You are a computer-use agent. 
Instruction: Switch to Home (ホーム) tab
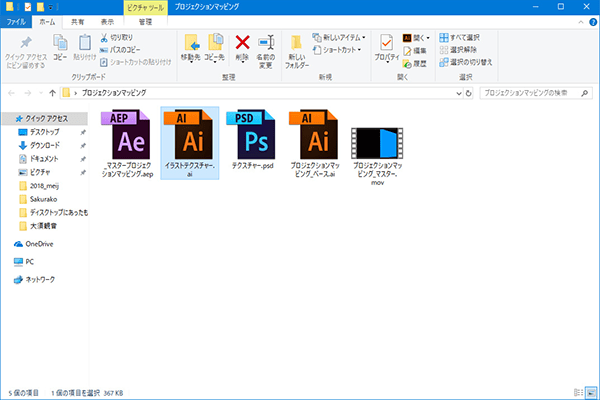tap(47, 22)
